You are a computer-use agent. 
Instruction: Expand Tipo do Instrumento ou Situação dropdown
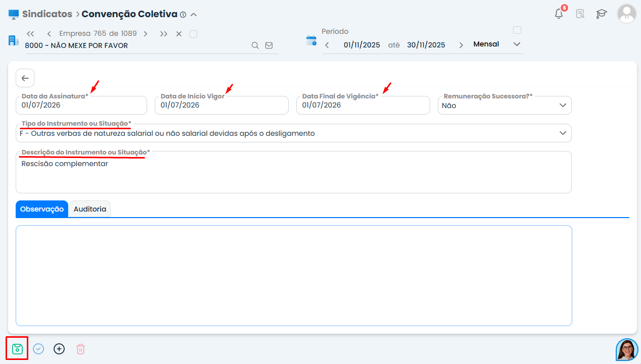point(294,133)
